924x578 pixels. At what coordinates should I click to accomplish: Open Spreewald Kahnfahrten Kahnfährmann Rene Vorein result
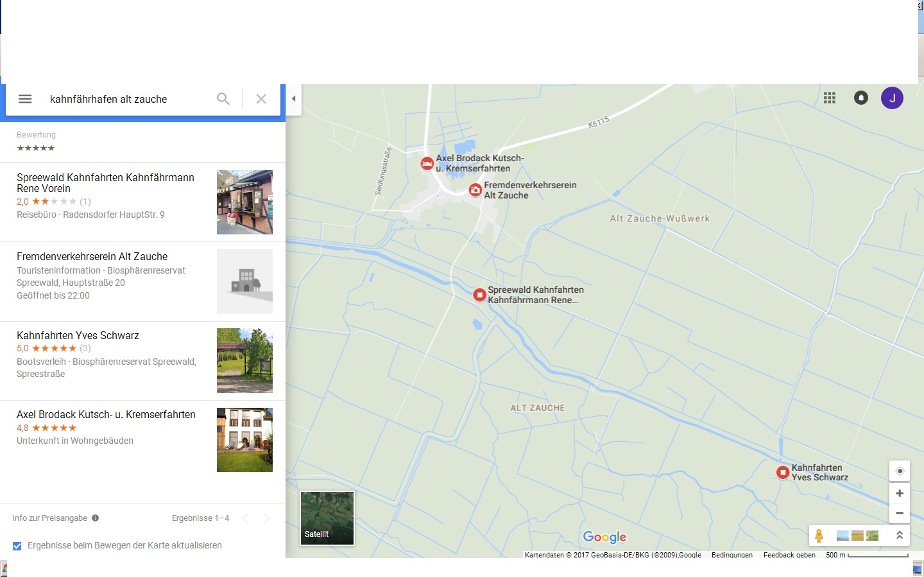pyautogui.click(x=142, y=202)
